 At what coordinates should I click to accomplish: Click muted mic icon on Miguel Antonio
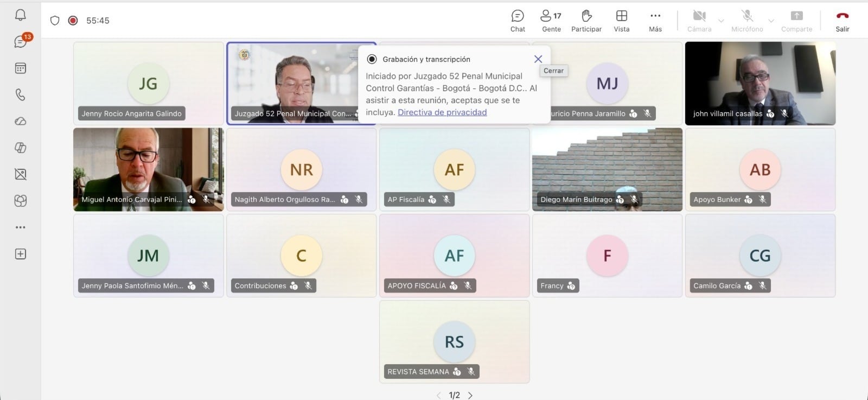pos(206,199)
